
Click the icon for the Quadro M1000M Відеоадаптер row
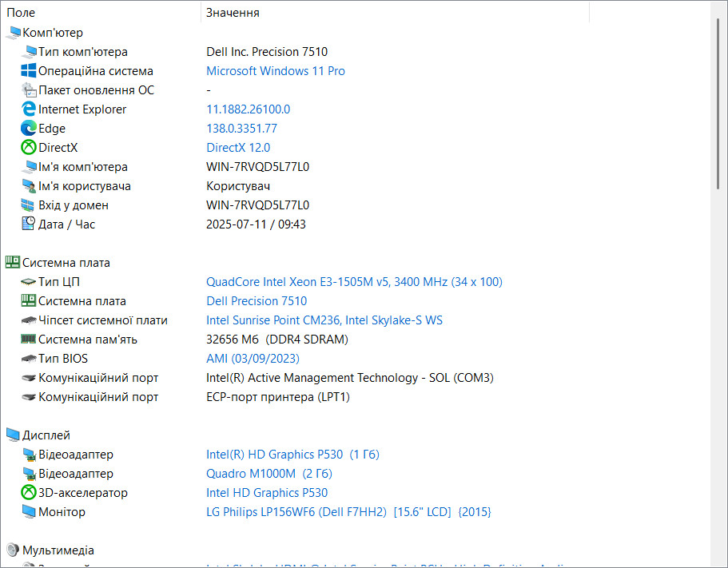pos(30,474)
